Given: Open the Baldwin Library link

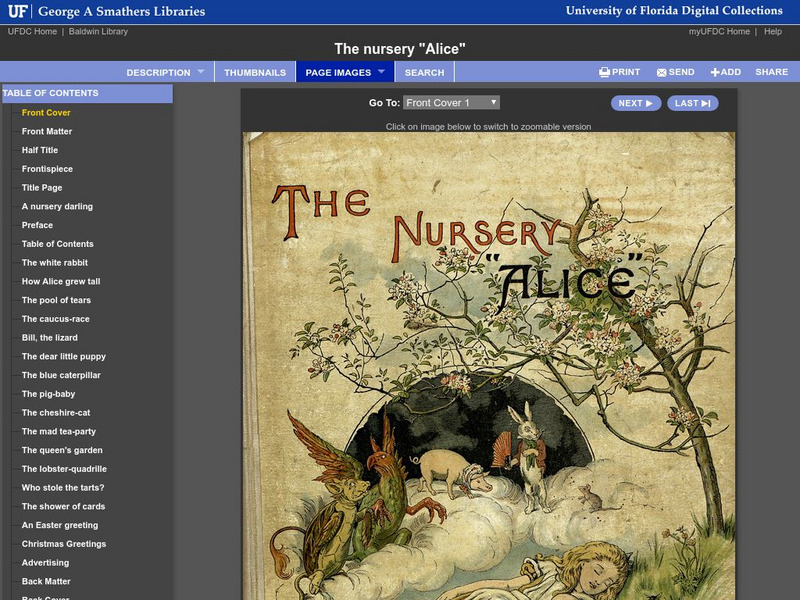Looking at the screenshot, I should [x=99, y=30].
